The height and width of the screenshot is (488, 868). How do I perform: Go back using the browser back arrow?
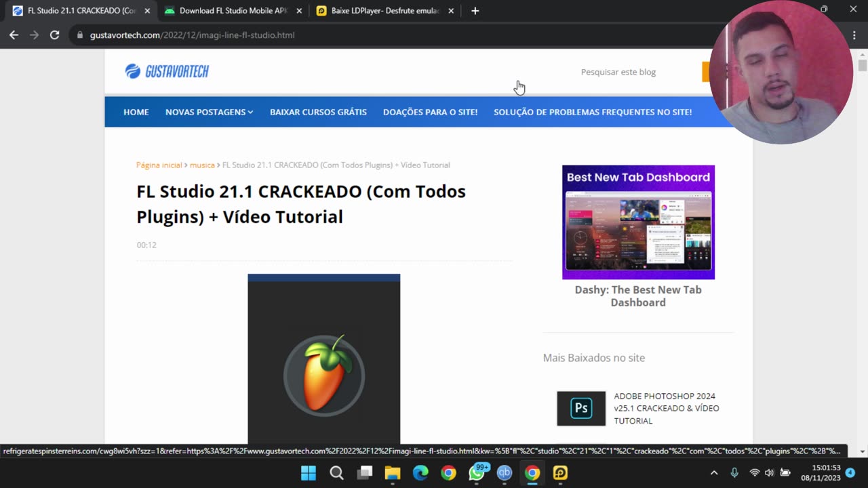(14, 35)
